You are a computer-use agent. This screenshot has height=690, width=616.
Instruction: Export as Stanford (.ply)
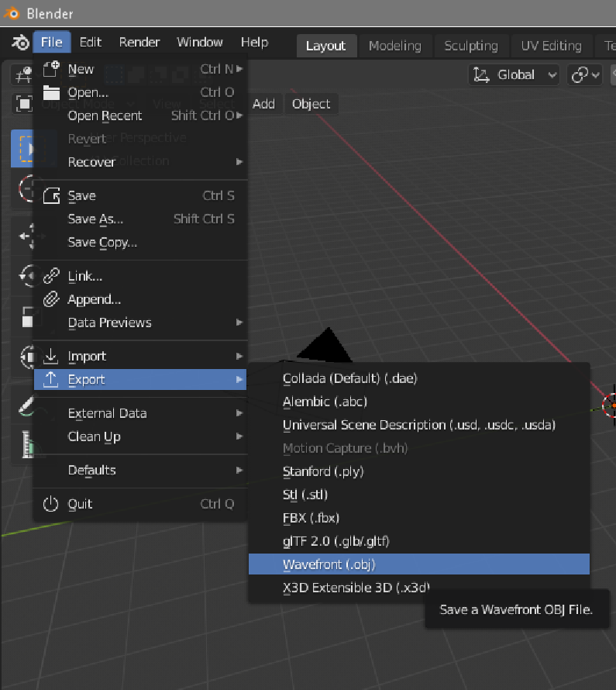(x=419, y=471)
